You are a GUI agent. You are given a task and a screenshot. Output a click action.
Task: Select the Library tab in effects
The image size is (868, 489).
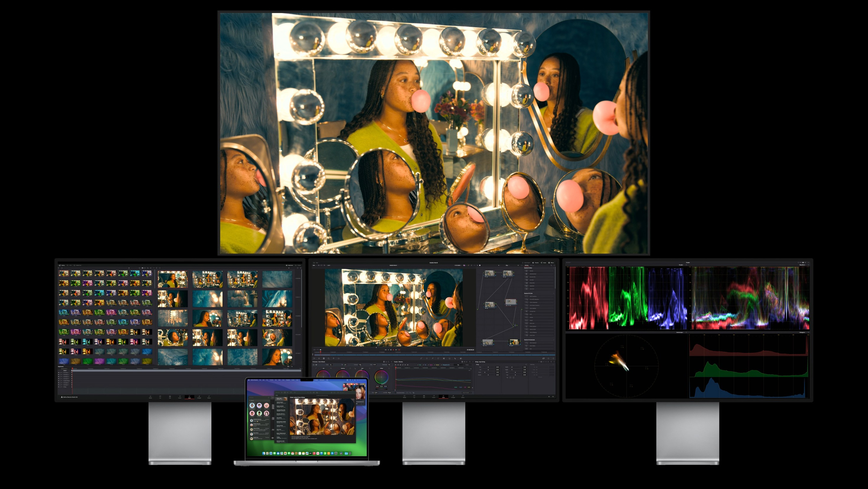click(527, 265)
